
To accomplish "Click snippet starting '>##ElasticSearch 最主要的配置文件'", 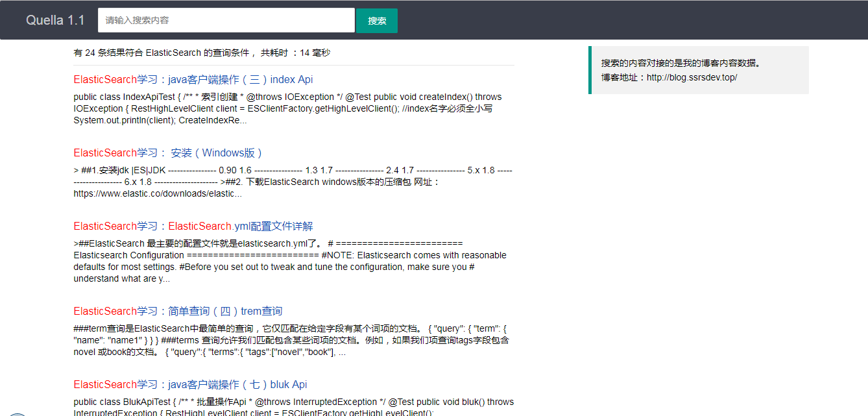I will pos(291,261).
